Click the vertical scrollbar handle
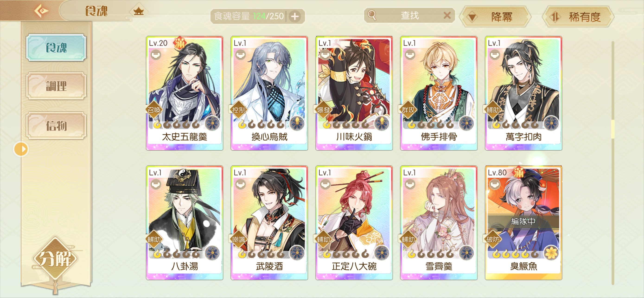This screenshot has height=298, width=644. pyautogui.click(x=613, y=129)
